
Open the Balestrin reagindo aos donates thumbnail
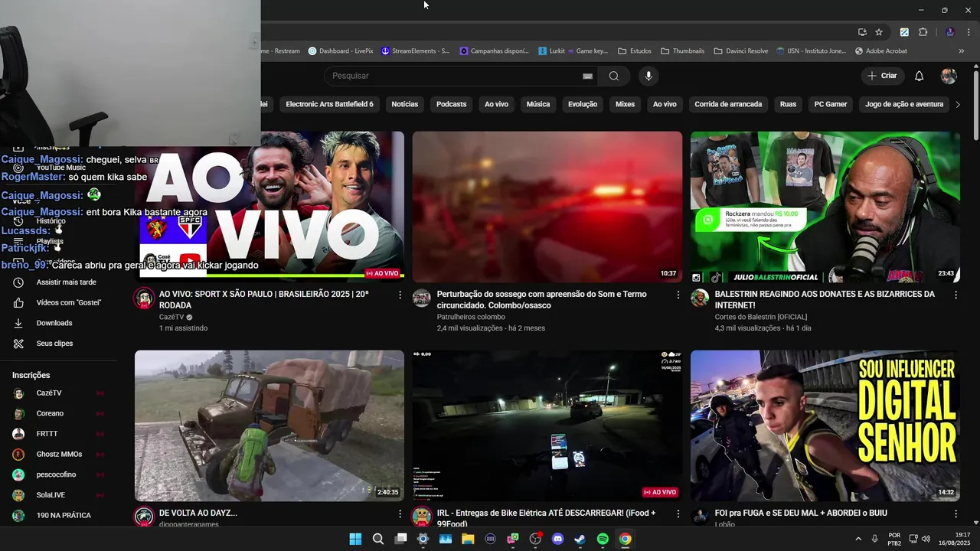click(x=825, y=207)
